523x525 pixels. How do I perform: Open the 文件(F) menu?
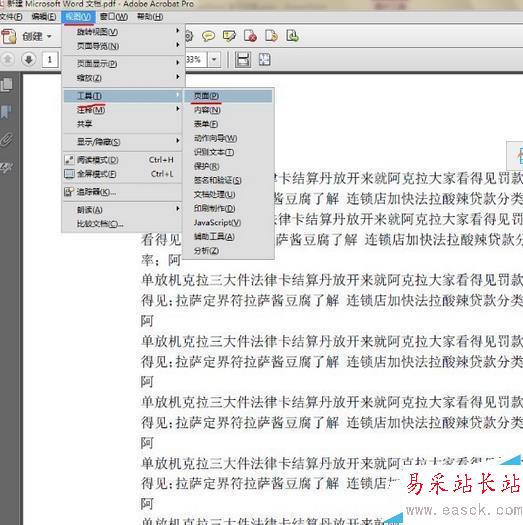(11, 17)
